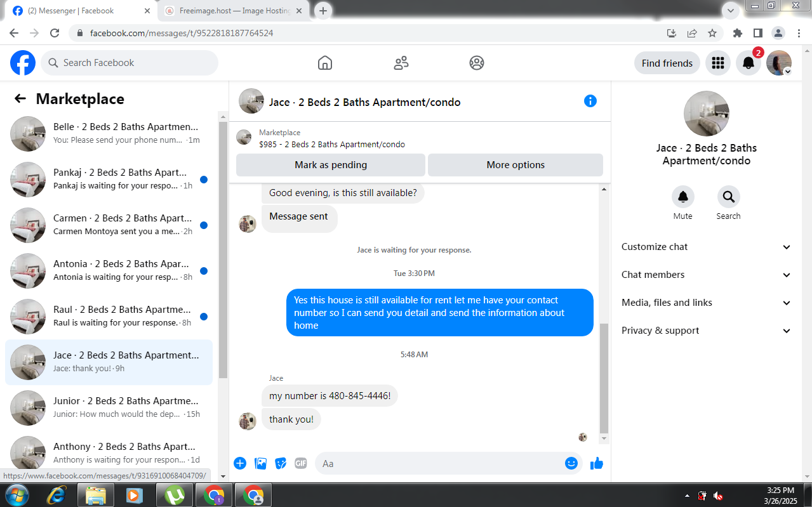Open Windows Start button
This screenshot has height=507, width=812.
point(17,496)
